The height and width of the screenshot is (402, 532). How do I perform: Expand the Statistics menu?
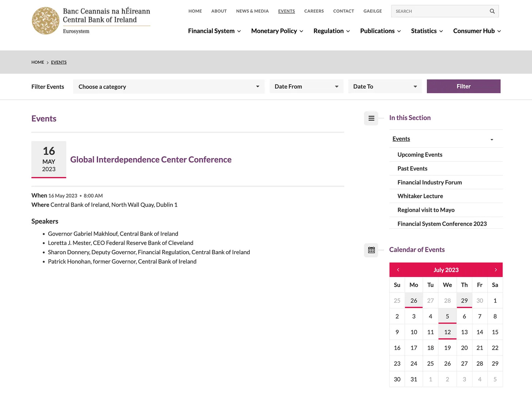[x=427, y=31]
